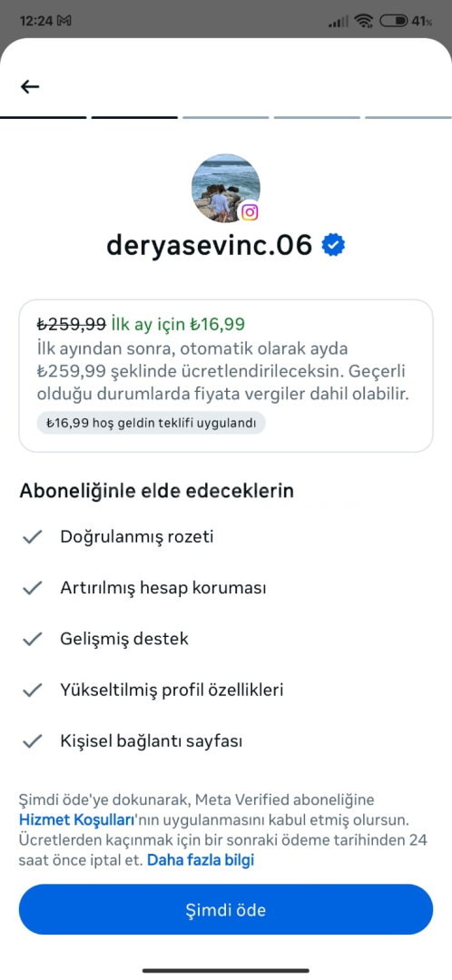452x980 pixels.
Task: Click the blue verified badge next to username
Action: click(x=333, y=246)
